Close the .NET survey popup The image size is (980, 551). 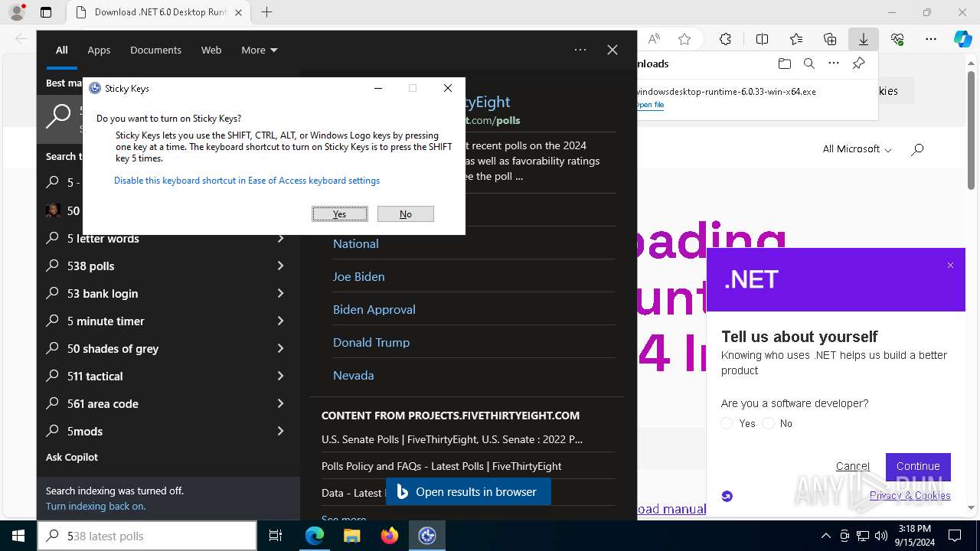click(950, 266)
